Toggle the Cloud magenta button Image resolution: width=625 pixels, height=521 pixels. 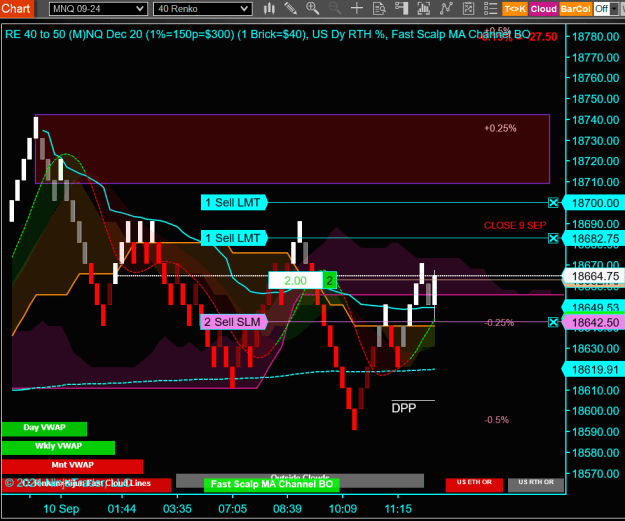pos(543,9)
